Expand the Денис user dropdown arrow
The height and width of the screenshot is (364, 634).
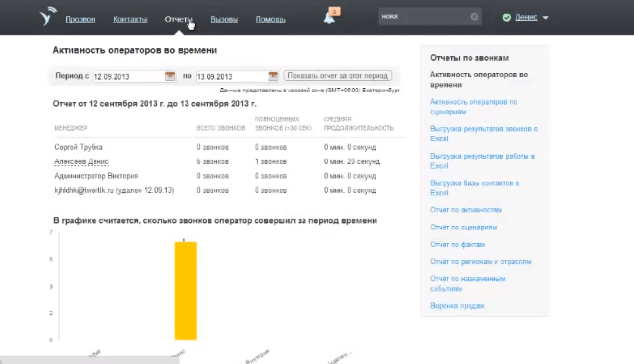pyautogui.click(x=546, y=18)
